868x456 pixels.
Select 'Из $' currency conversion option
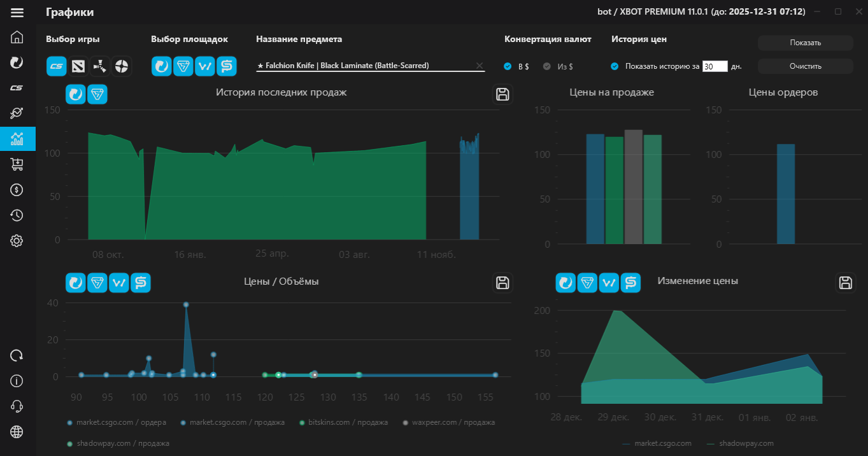click(547, 66)
